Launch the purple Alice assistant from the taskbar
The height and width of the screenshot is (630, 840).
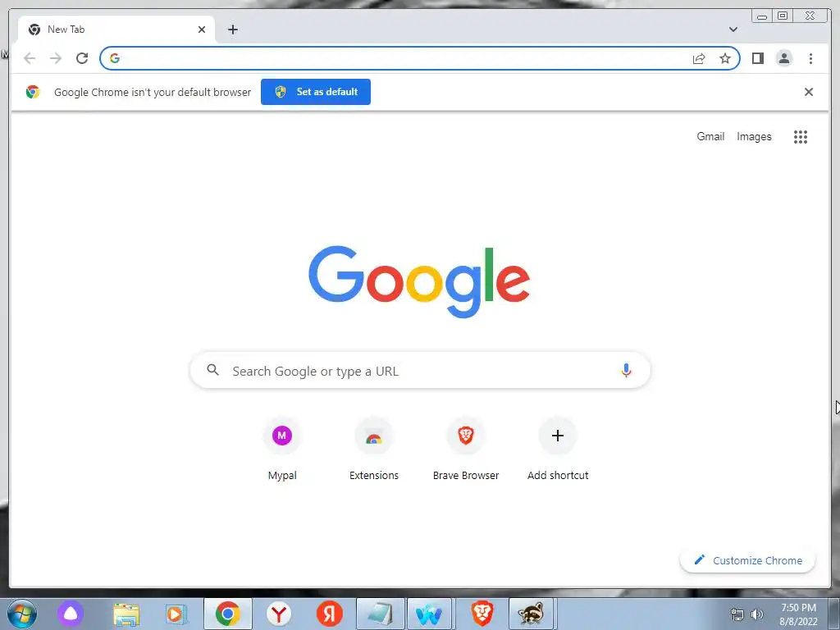click(71, 614)
